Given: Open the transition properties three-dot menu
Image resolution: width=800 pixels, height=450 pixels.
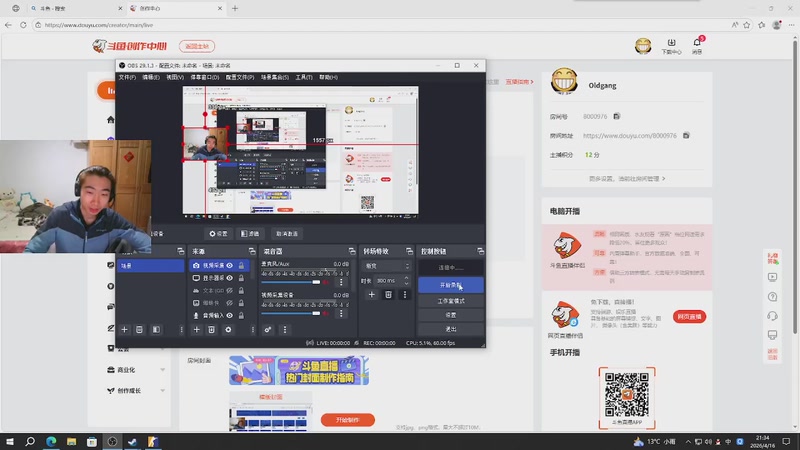Looking at the screenshot, I should (405, 294).
